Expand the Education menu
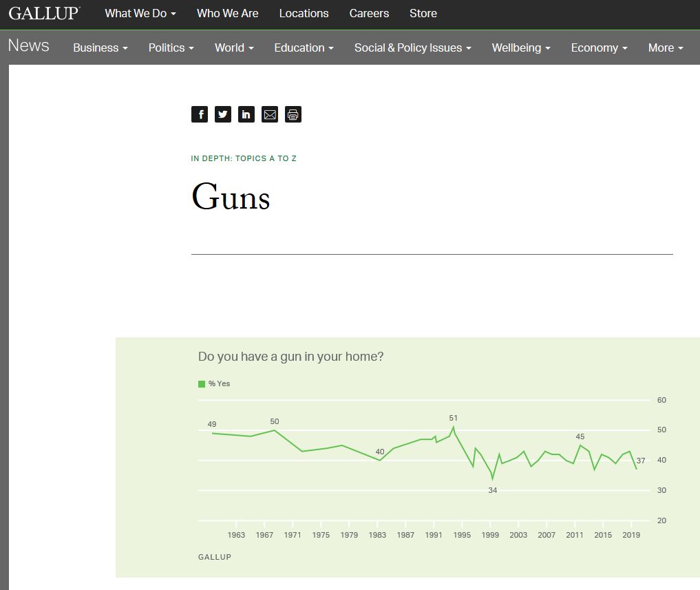Image resolution: width=700 pixels, height=590 pixels. click(x=304, y=48)
